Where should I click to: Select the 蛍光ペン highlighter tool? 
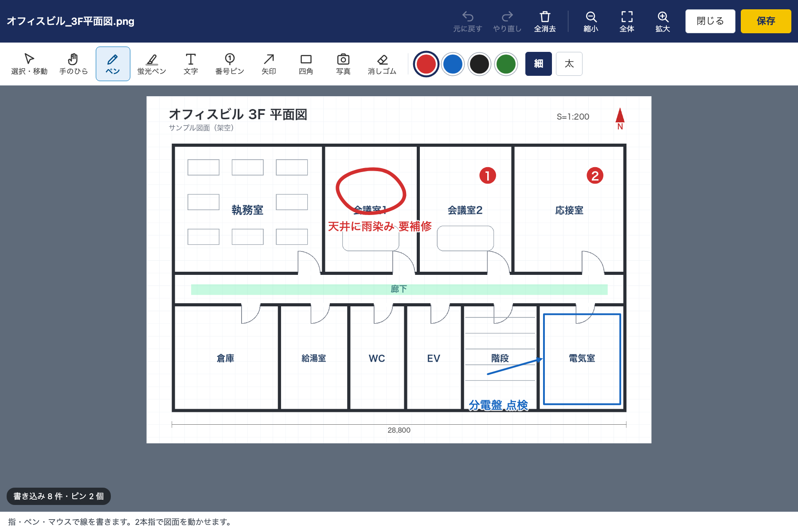click(x=152, y=64)
